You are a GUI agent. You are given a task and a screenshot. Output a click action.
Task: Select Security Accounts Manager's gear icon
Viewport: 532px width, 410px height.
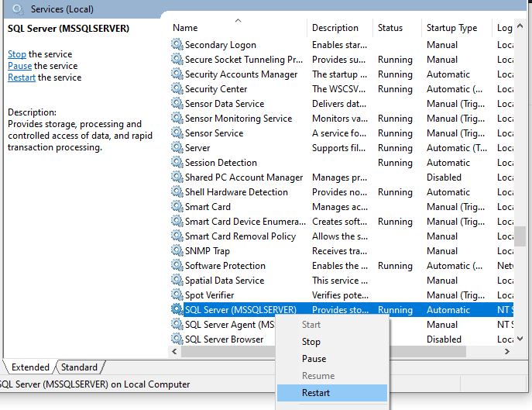coord(177,74)
